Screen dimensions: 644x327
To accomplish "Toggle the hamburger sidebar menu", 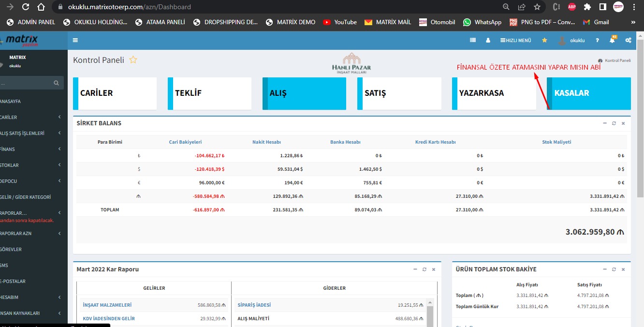I will coord(75,41).
